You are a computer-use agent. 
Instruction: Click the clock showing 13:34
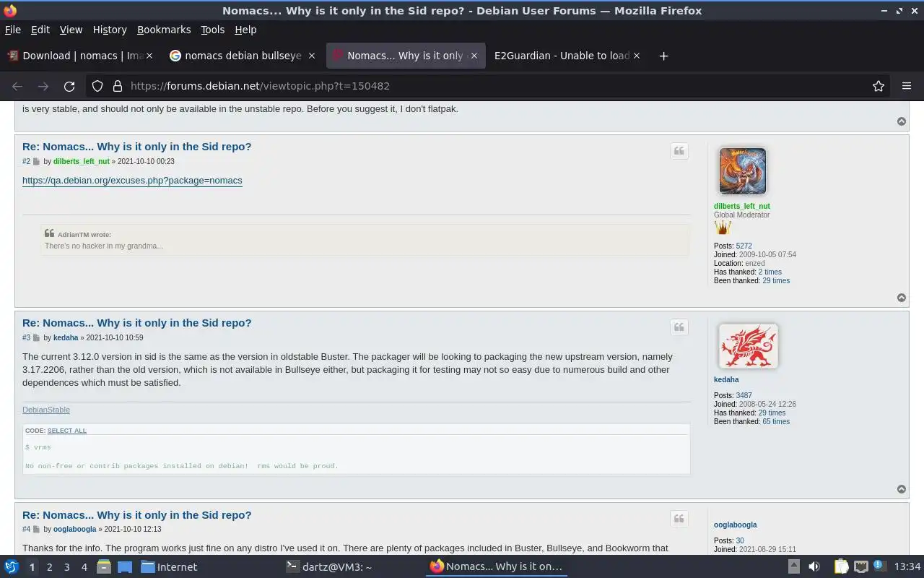(x=907, y=566)
